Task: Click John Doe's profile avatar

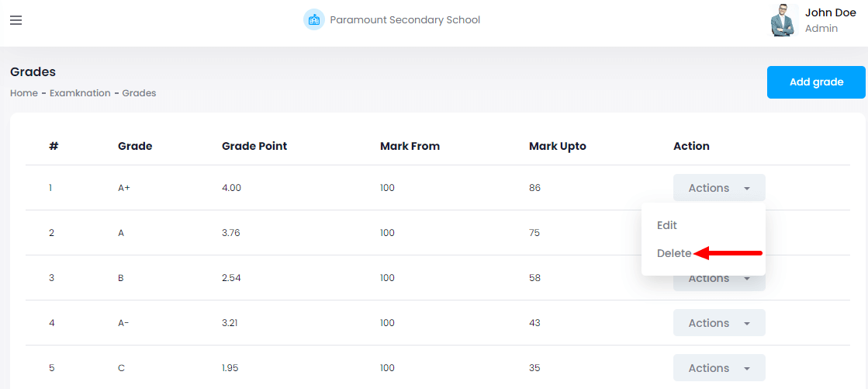Action: click(783, 20)
